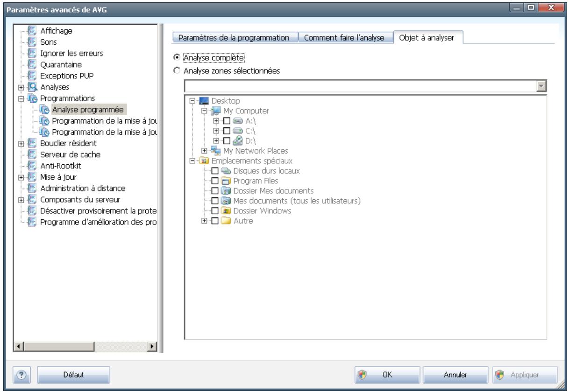
Task: Expand the Autre folder node
Action: pos(204,221)
